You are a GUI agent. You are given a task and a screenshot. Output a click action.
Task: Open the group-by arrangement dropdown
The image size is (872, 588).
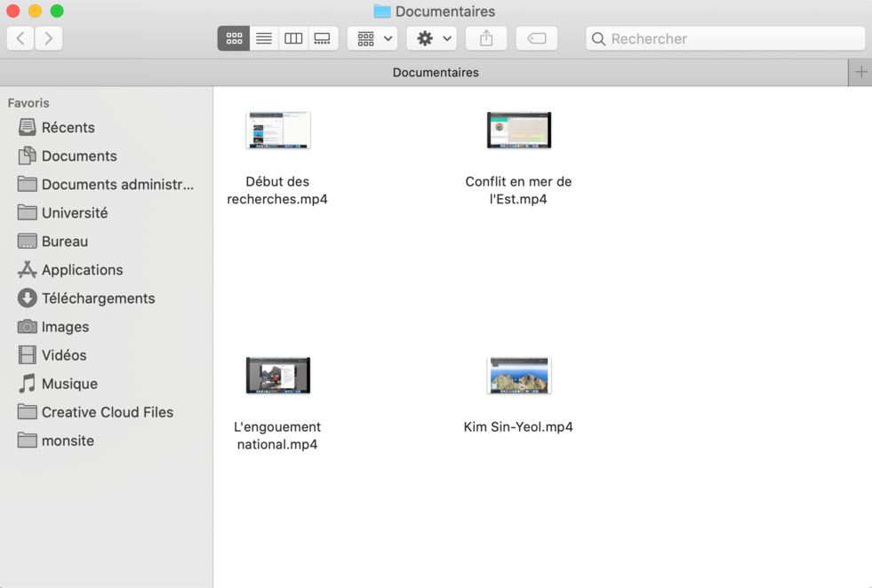point(372,38)
